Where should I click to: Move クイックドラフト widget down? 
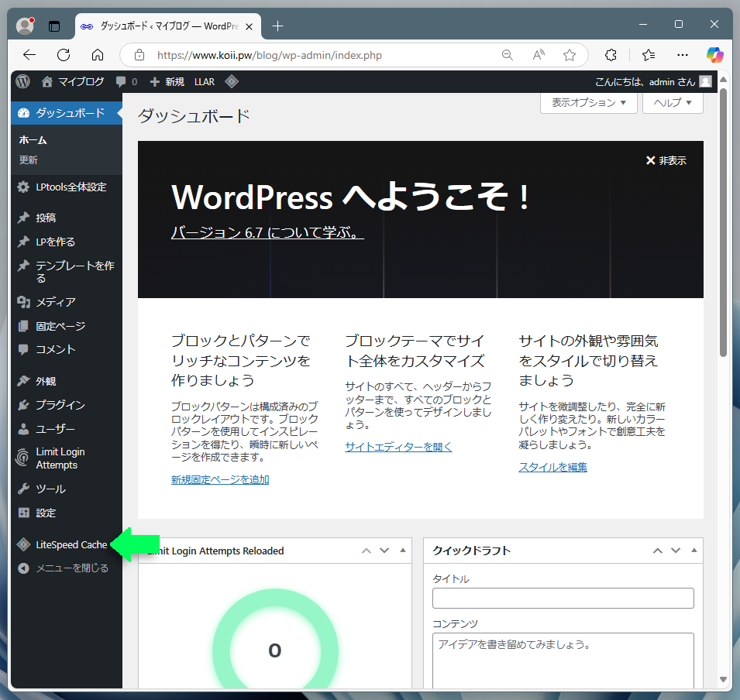pos(676,551)
